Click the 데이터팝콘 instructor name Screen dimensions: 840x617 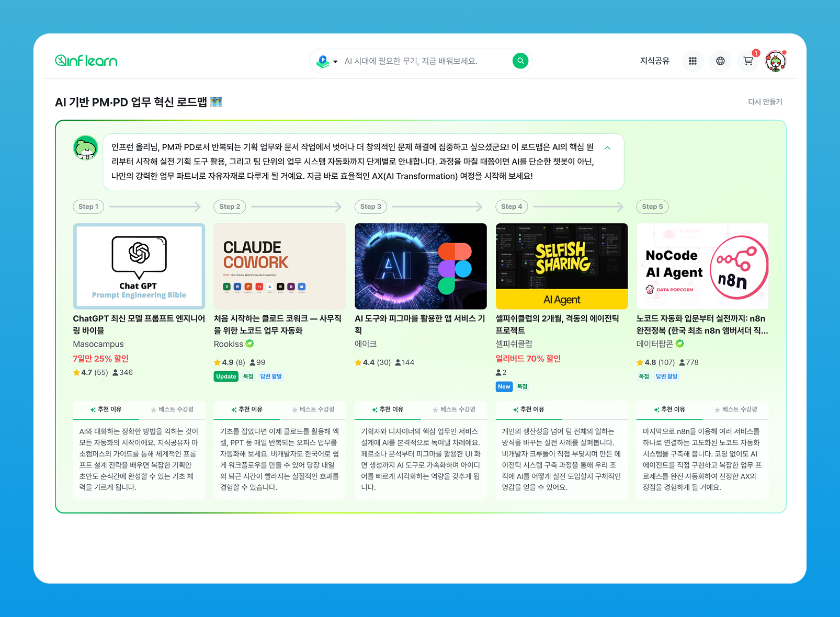click(x=655, y=344)
